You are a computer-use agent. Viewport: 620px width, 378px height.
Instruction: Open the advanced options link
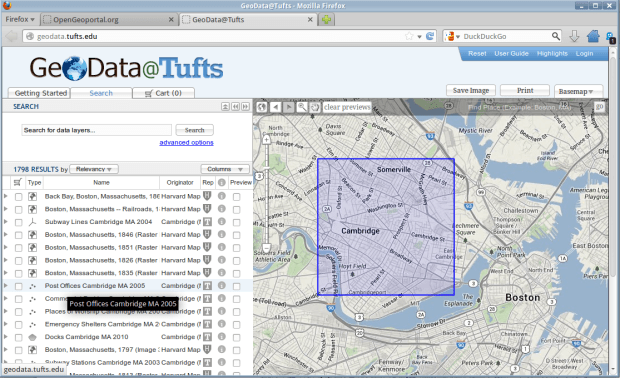click(186, 142)
